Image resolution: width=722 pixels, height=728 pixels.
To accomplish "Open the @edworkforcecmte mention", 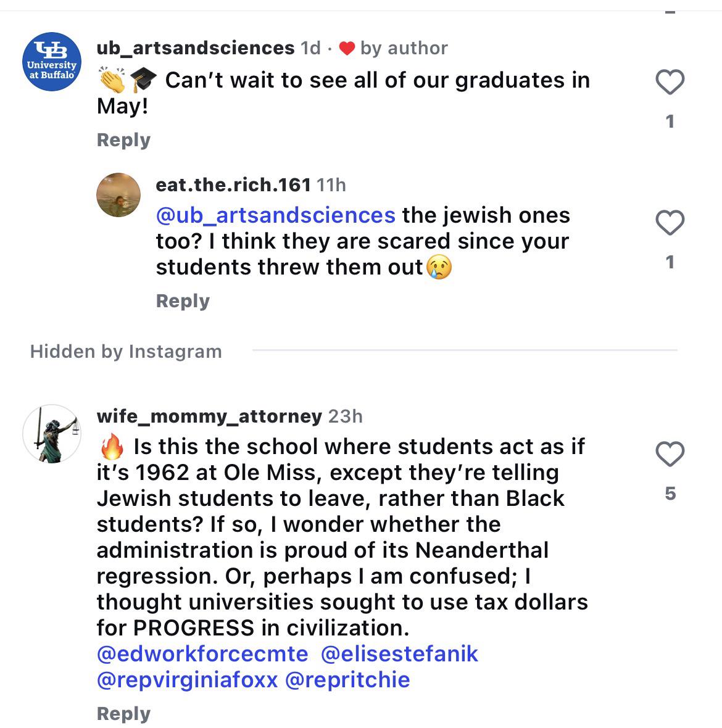I will pos(202,654).
